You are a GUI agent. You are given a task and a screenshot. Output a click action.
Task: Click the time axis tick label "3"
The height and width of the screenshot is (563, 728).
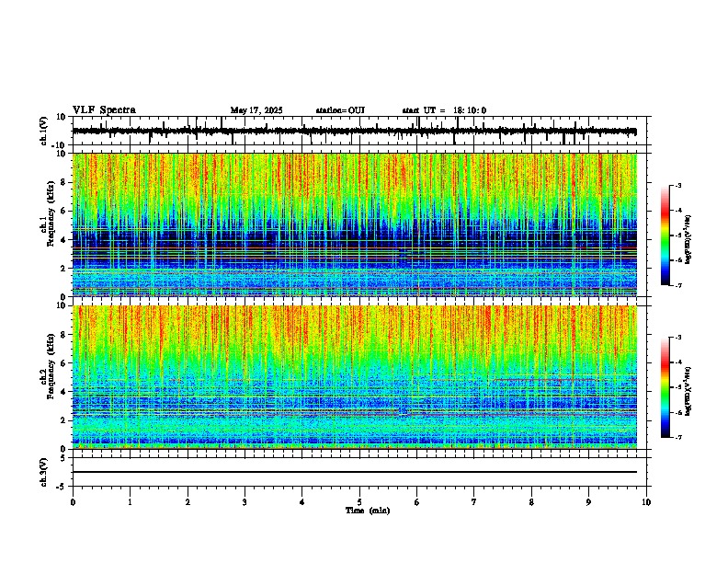(x=245, y=502)
